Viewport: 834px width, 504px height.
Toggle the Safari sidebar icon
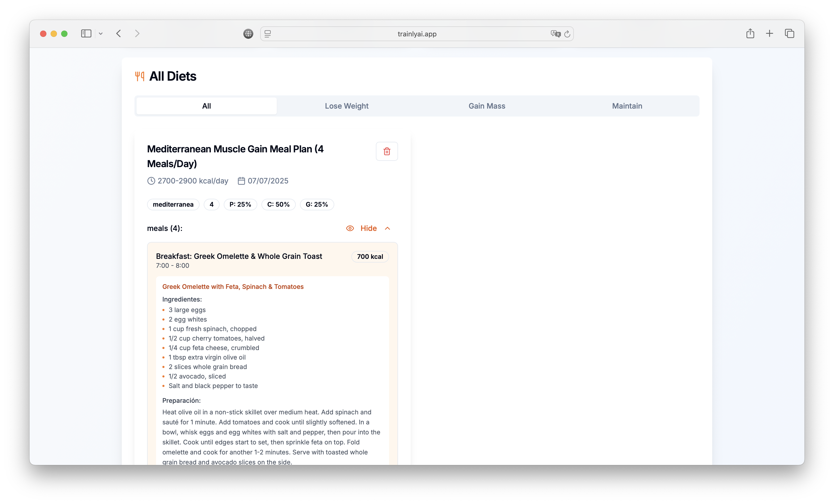(x=86, y=33)
